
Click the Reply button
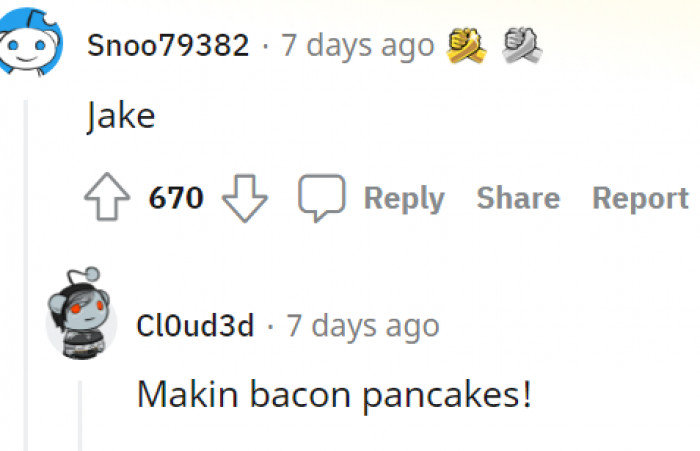(x=403, y=198)
